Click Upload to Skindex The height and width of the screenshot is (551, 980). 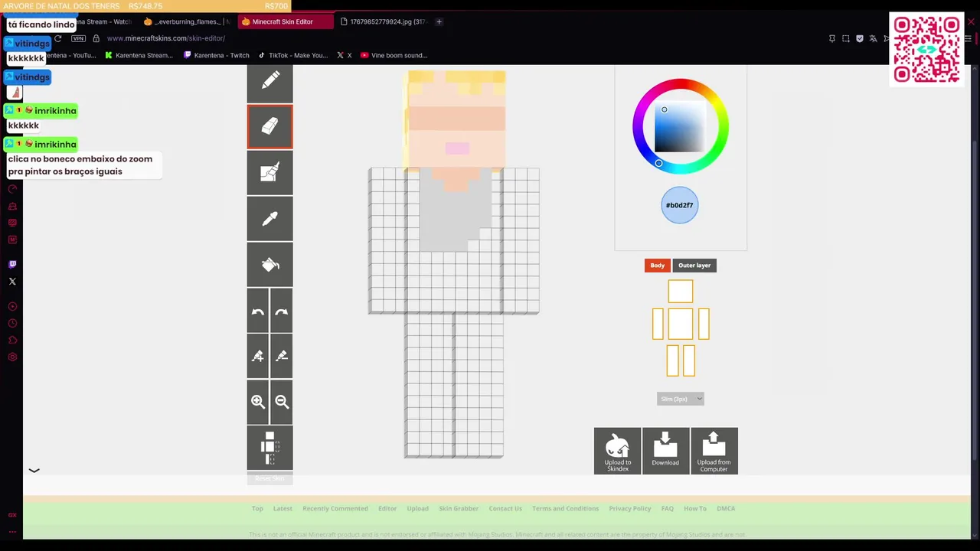pyautogui.click(x=618, y=451)
